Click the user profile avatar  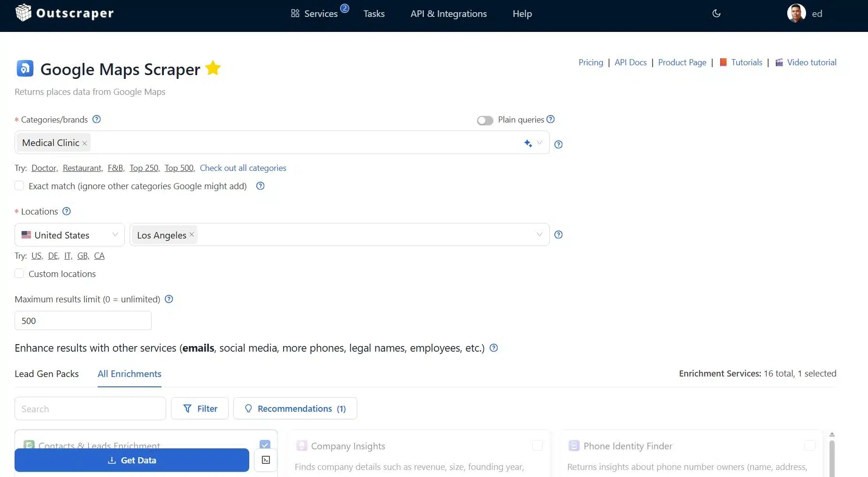coord(796,14)
